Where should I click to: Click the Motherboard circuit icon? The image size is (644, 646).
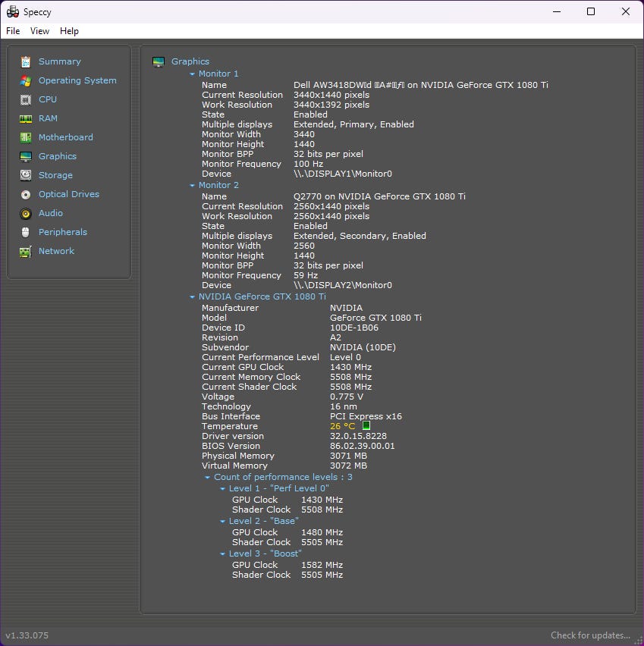coord(26,137)
